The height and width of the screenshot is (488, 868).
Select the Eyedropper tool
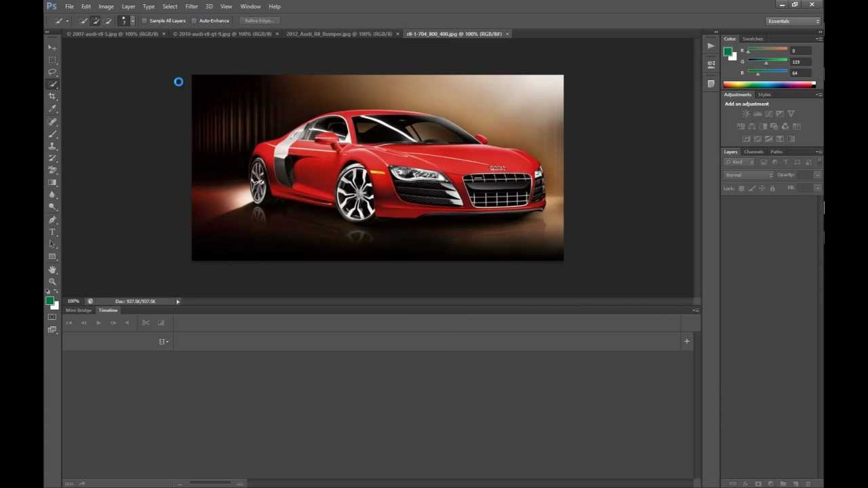[x=52, y=108]
